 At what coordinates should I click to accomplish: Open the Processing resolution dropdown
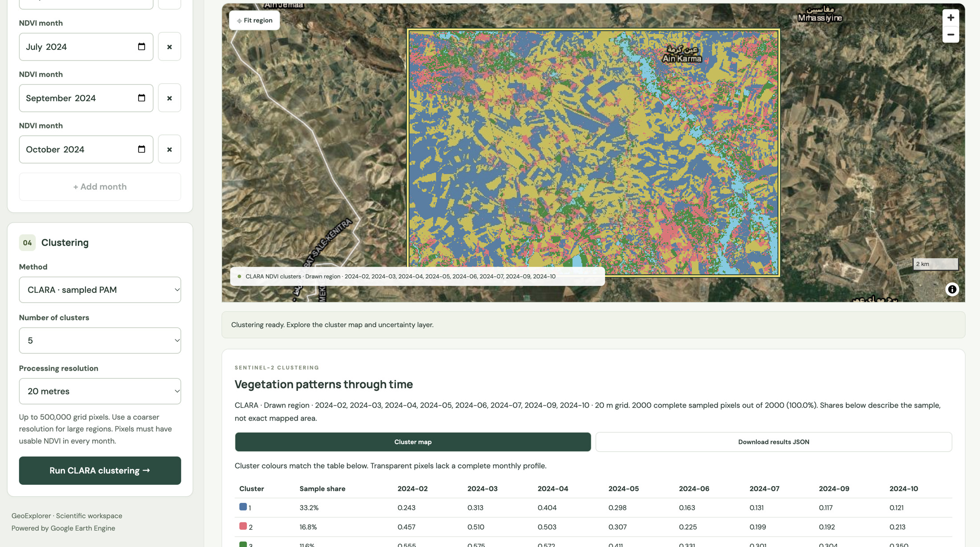click(x=100, y=391)
